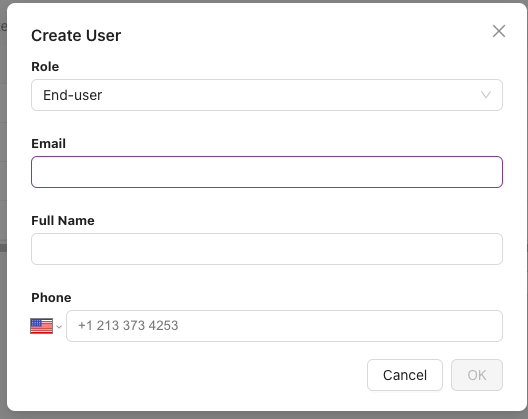Select the Phone number input field
Image resolution: width=528 pixels, height=419 pixels.
click(x=285, y=326)
